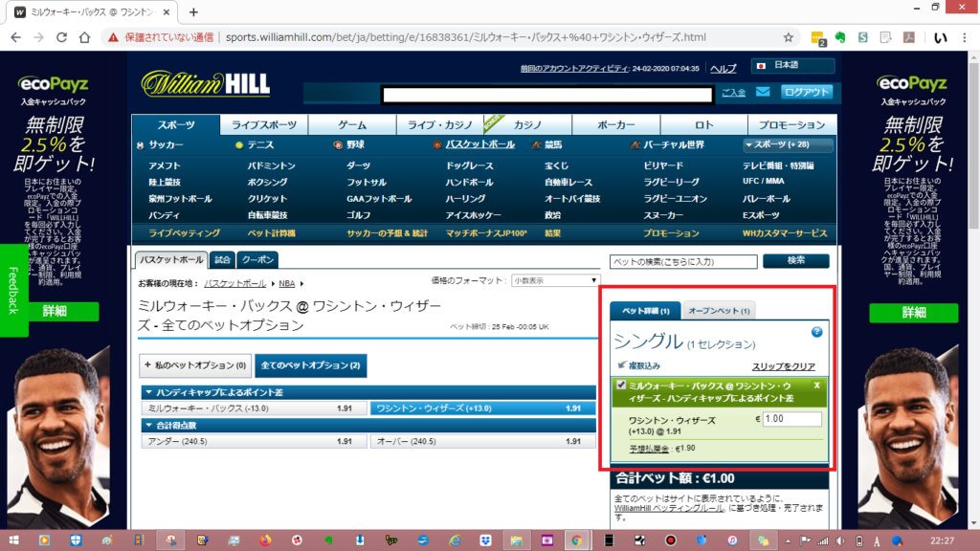Screen dimensions: 980x551
Task: Open the ライブベッティング link
Action: point(184,233)
